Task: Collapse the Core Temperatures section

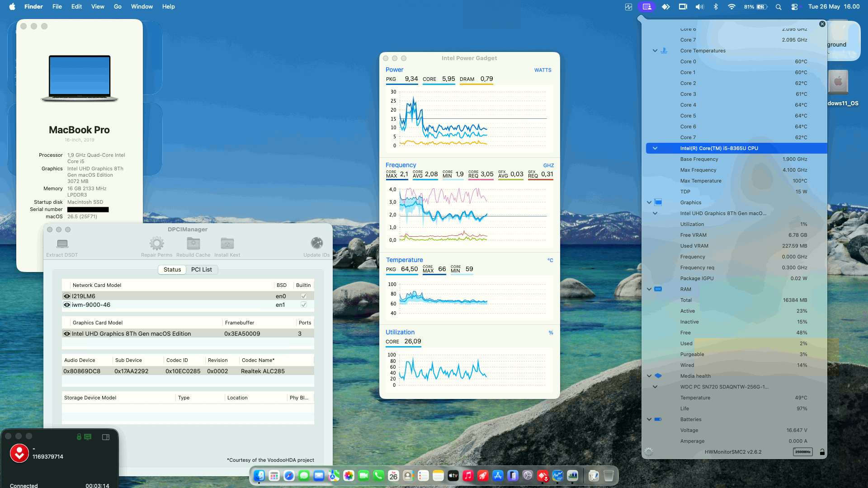Action: click(655, 51)
